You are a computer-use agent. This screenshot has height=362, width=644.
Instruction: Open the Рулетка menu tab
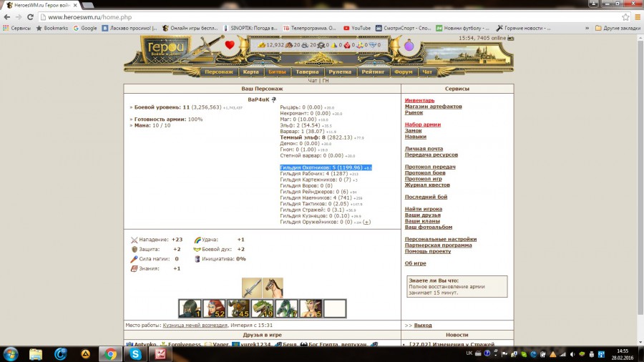pyautogui.click(x=340, y=72)
